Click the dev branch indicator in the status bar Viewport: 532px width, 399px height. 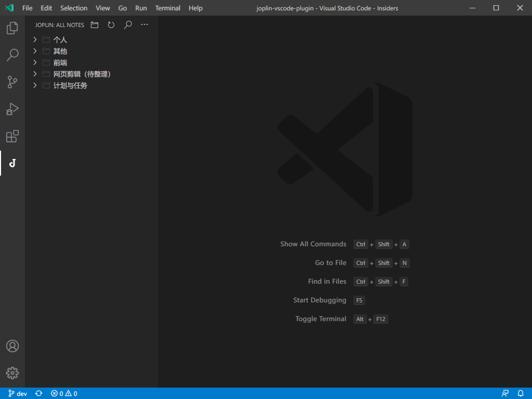(x=17, y=393)
